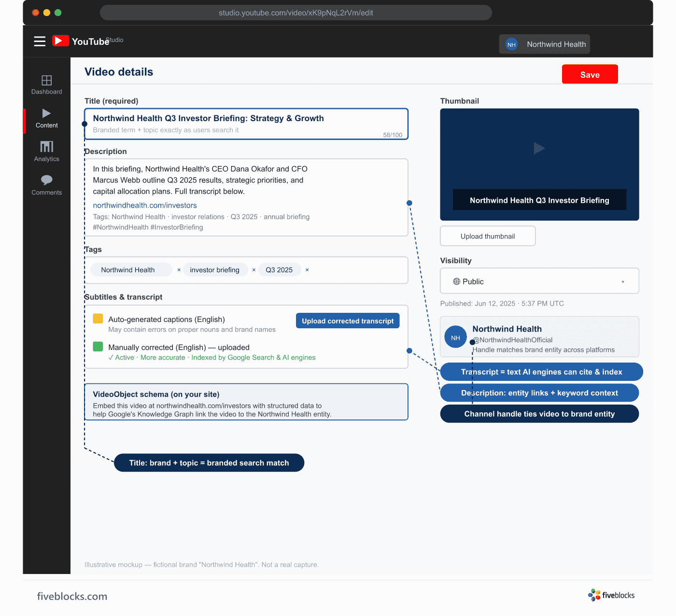Image resolution: width=676 pixels, height=616 pixels.
Task: Click the green manually corrected captions indicator
Action: pos(98,347)
